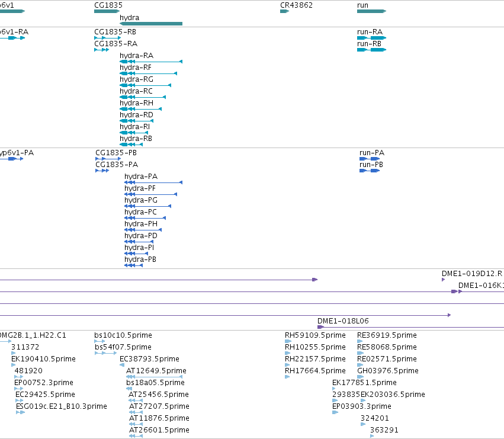Select transcript hydra-RI
The image size is (504, 439).
(x=134, y=127)
